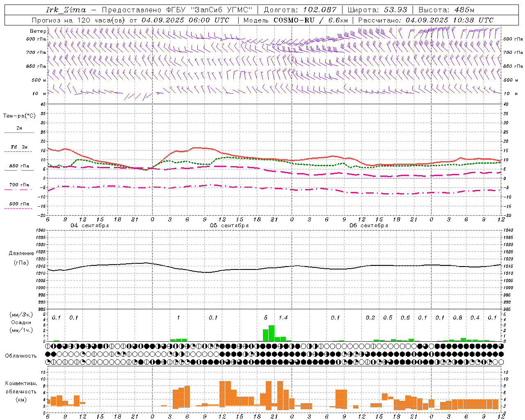Click the Td 2м legend entry
The width and height of the screenshot is (525, 420).
[x=19, y=147]
